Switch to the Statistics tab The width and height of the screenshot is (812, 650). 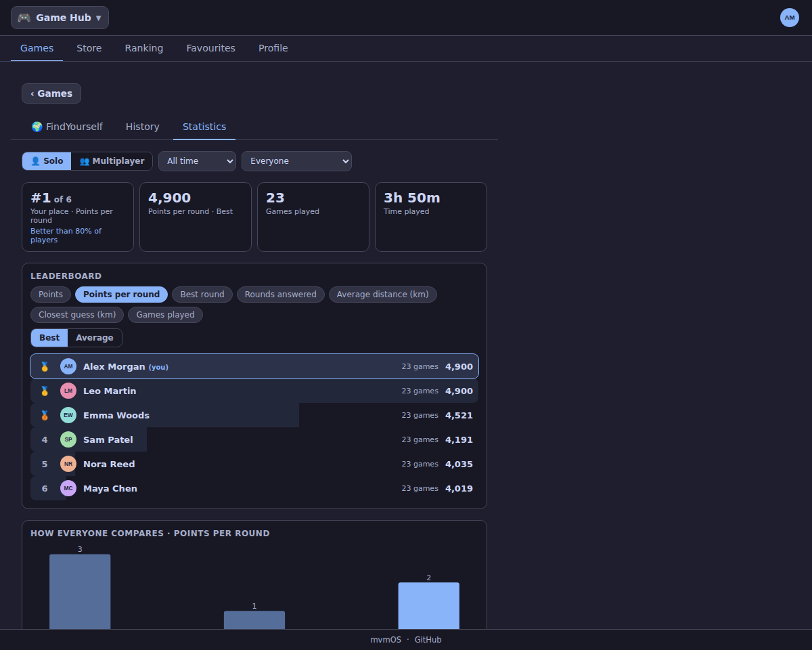tap(204, 127)
